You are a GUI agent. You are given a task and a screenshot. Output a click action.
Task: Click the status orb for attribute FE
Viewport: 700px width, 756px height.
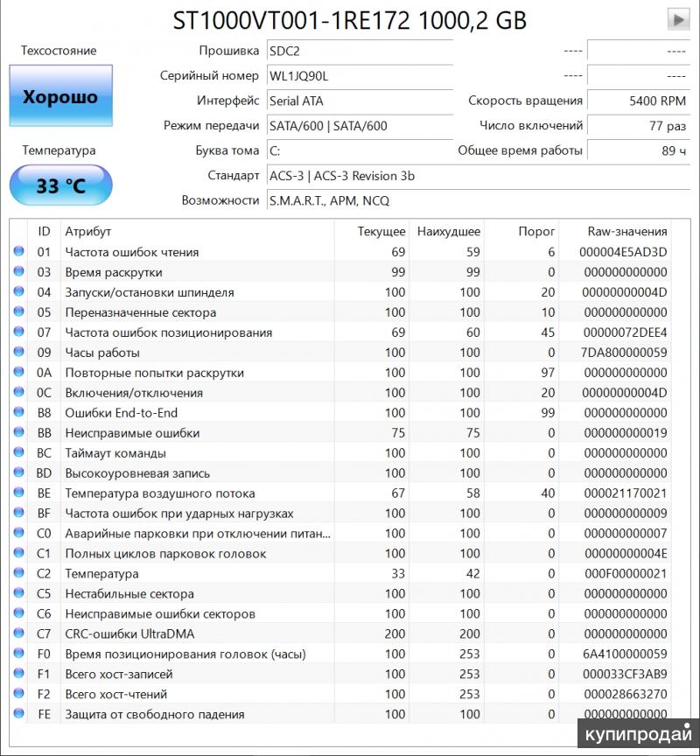tap(19, 715)
